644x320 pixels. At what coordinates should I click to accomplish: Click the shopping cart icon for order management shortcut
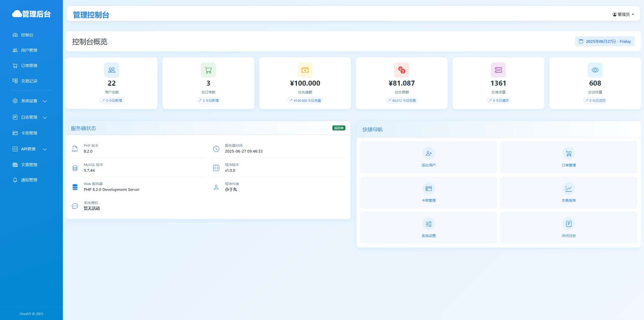[x=569, y=153]
